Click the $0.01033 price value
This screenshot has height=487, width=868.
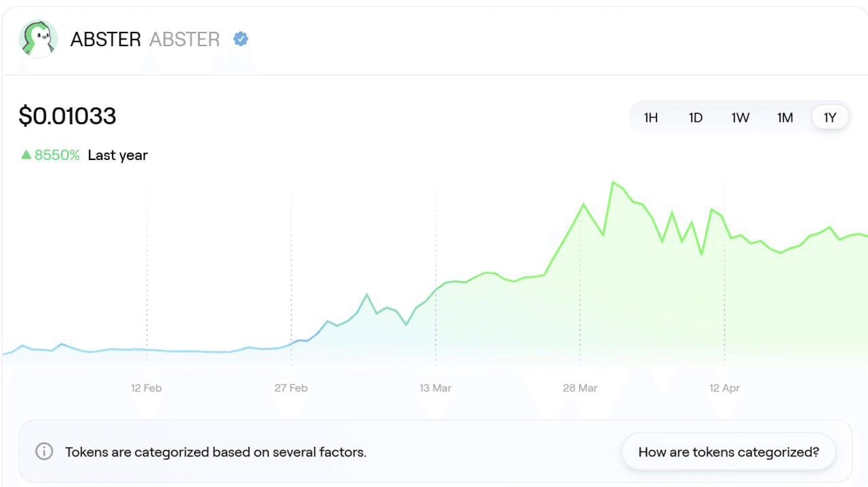pyautogui.click(x=68, y=116)
